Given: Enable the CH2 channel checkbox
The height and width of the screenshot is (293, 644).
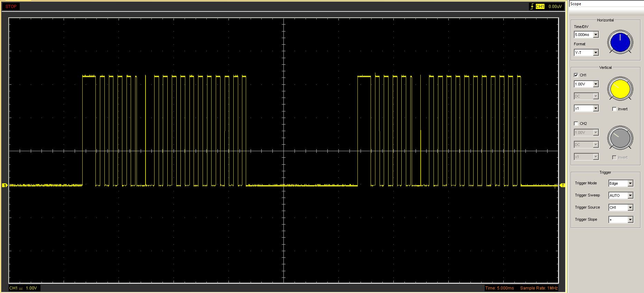Looking at the screenshot, I should [x=576, y=123].
